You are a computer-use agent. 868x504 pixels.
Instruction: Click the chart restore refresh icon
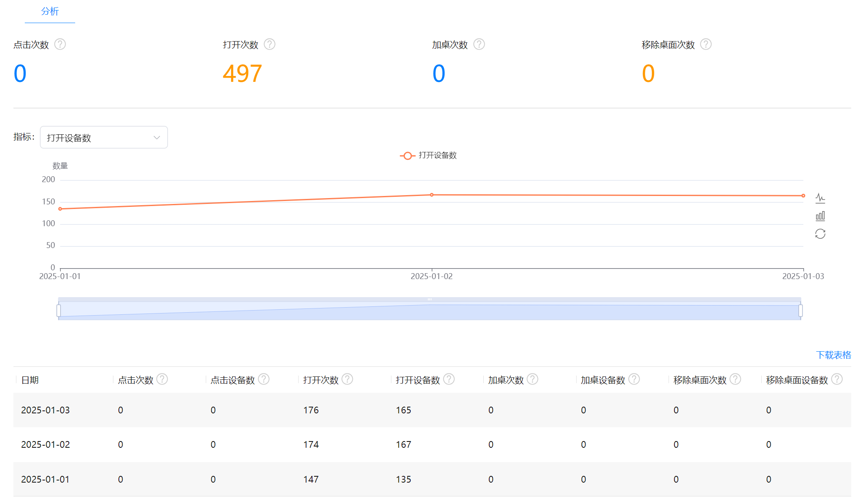pyautogui.click(x=820, y=234)
